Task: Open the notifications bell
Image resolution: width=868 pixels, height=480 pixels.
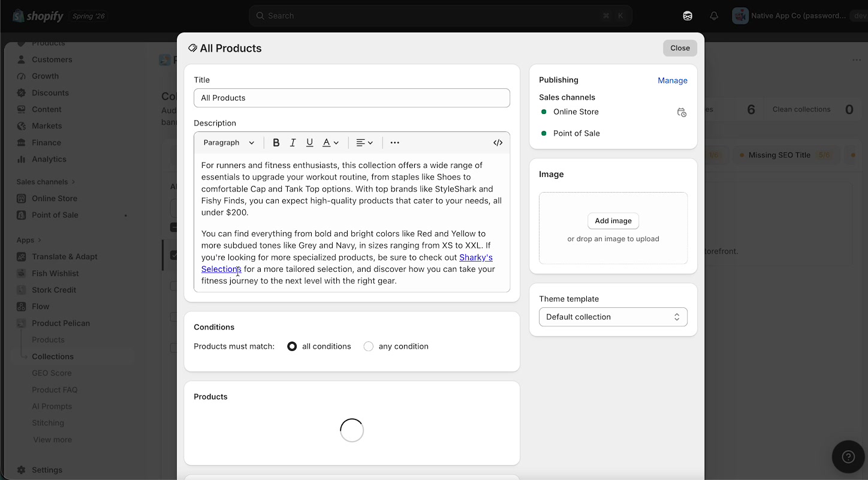Action: 714,16
